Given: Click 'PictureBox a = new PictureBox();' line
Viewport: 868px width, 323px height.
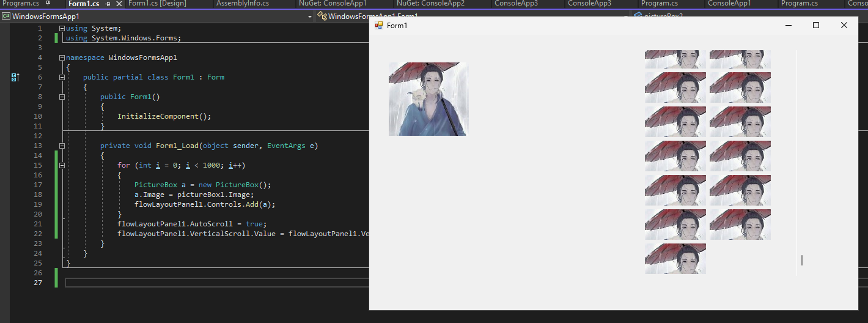Looking at the screenshot, I should click(202, 185).
